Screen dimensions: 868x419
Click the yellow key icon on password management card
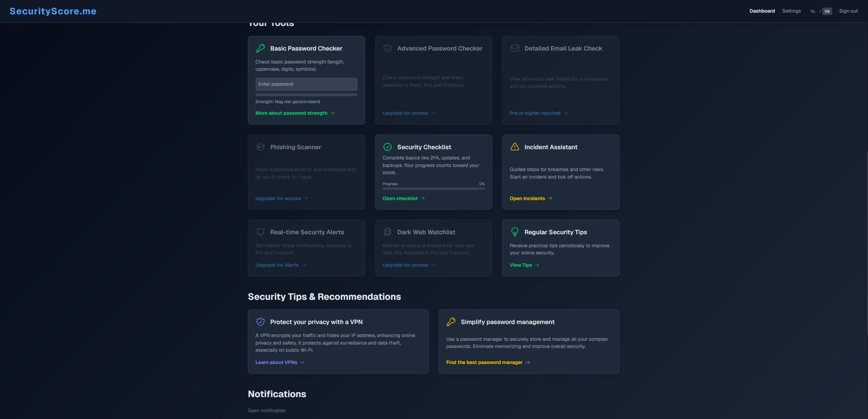[451, 322]
